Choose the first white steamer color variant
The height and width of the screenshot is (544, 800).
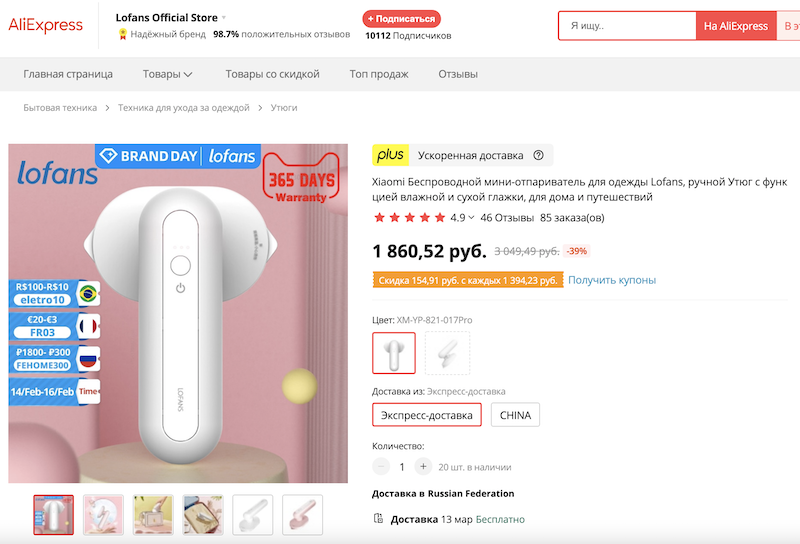[x=394, y=352]
